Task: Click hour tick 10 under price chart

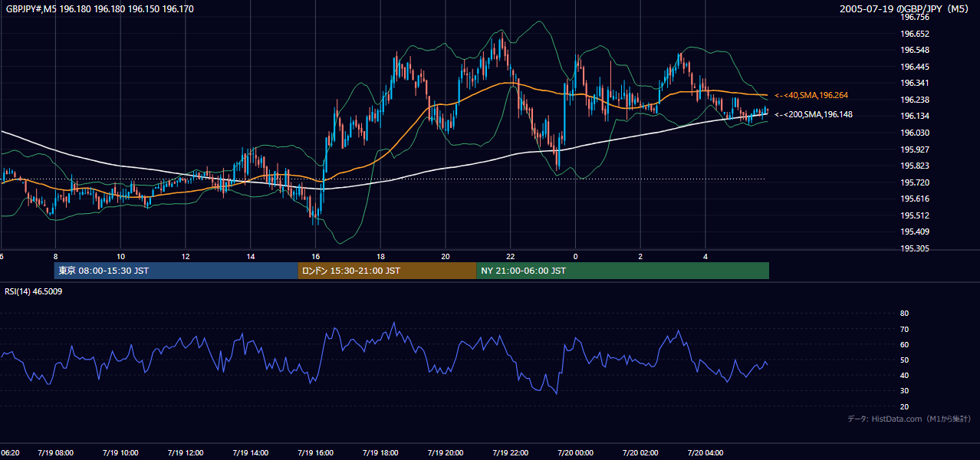Action: click(x=120, y=256)
